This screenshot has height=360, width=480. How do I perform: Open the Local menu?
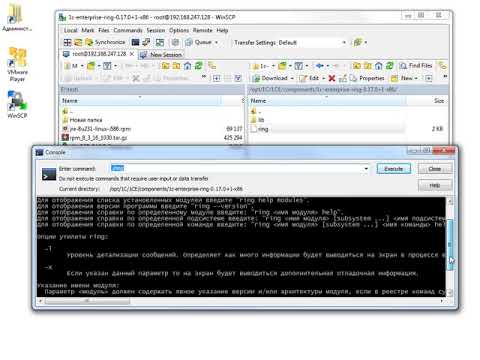pyautogui.click(x=70, y=30)
